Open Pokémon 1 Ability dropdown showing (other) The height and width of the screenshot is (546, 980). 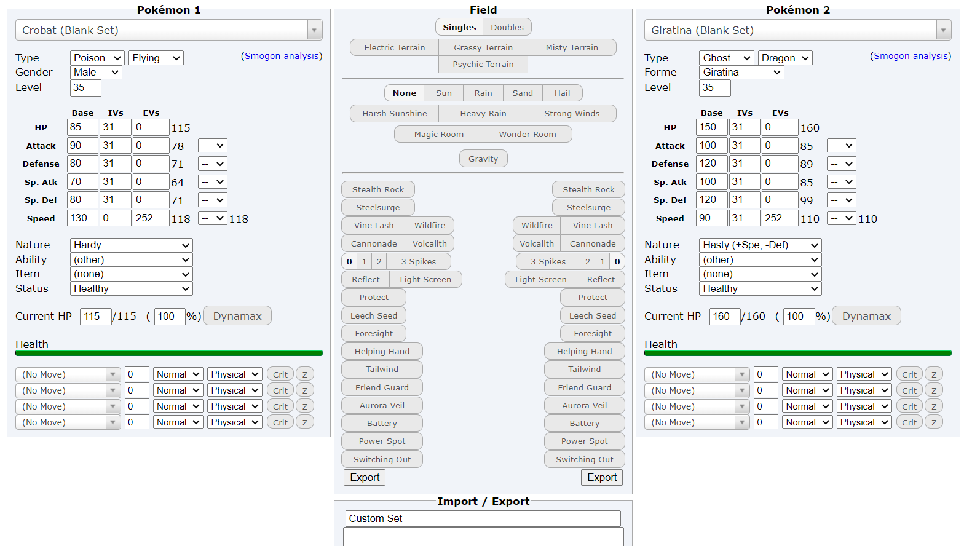[x=132, y=259]
